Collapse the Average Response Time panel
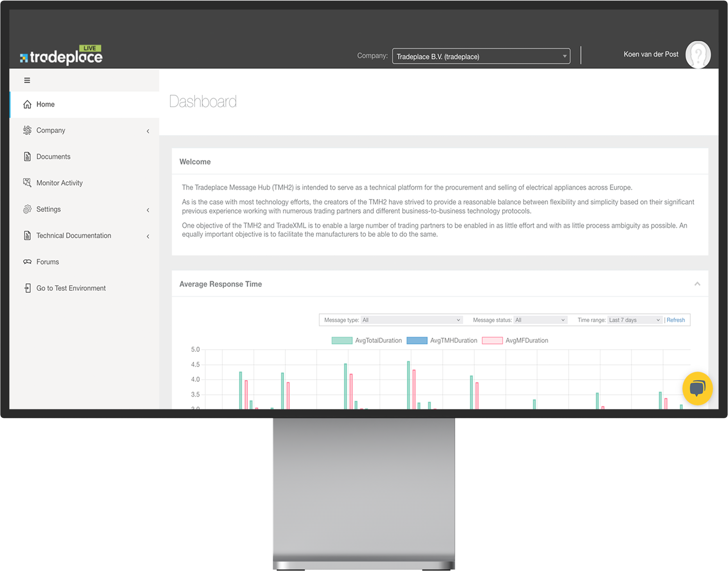The height and width of the screenshot is (571, 728). click(697, 284)
